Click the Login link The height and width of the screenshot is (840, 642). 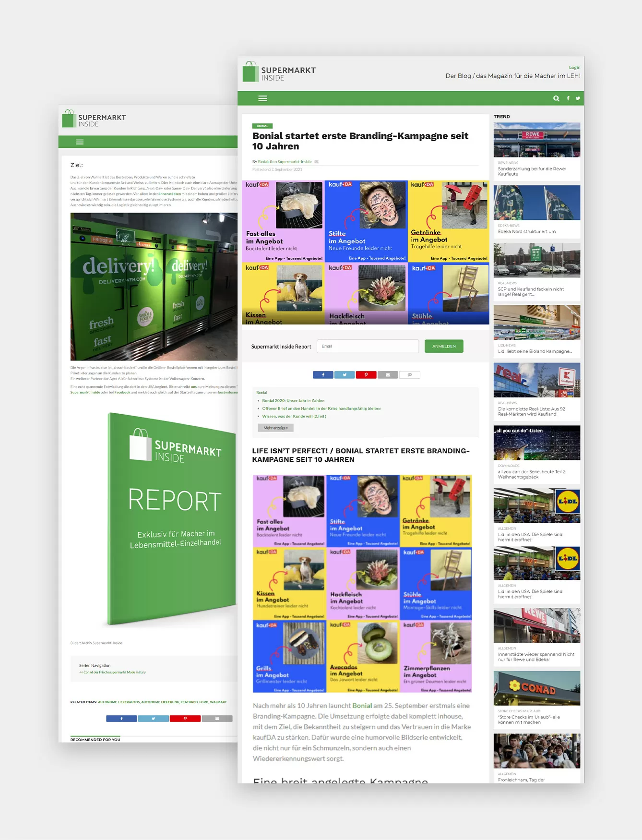coord(574,68)
